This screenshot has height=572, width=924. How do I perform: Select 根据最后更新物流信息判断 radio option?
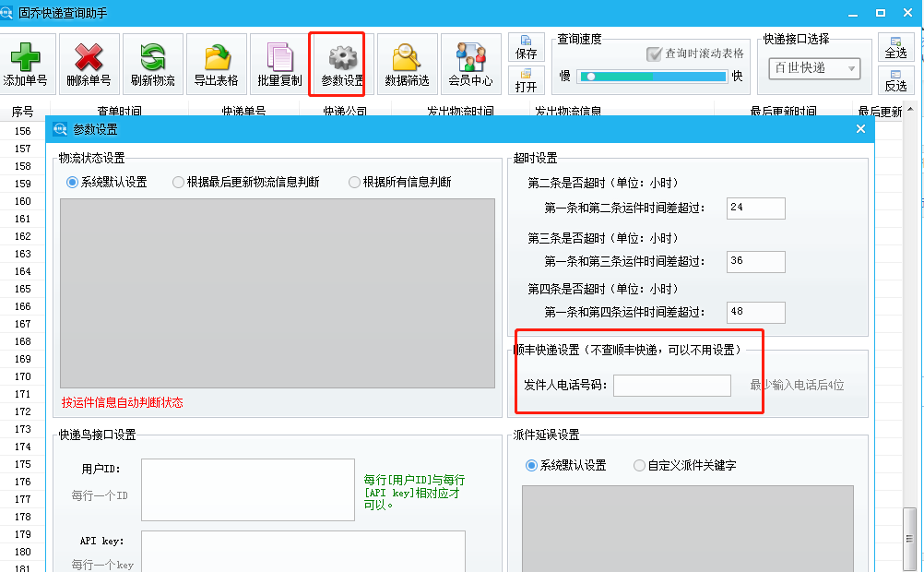[179, 183]
